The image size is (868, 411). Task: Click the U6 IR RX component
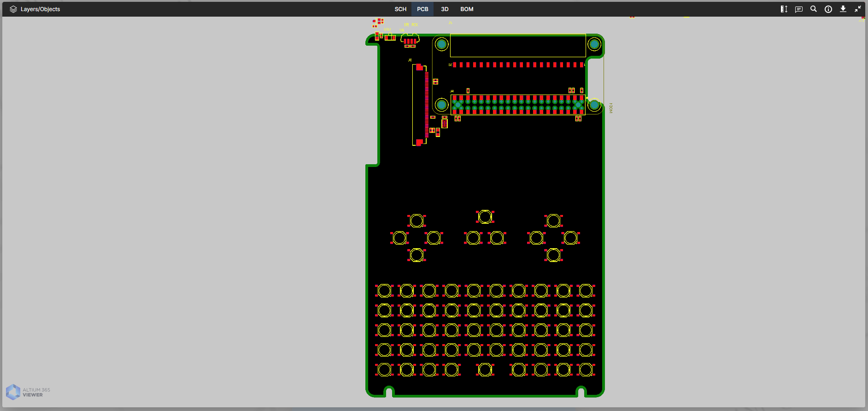click(410, 41)
